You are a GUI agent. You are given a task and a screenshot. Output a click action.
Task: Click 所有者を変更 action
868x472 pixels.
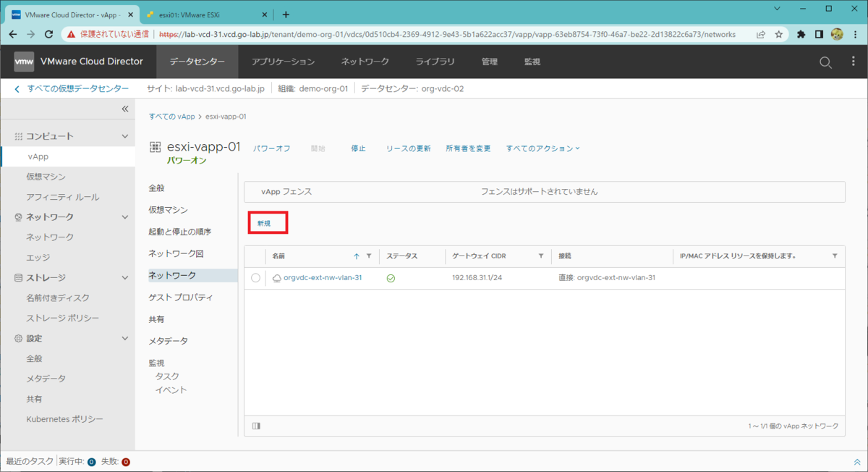[468, 148]
